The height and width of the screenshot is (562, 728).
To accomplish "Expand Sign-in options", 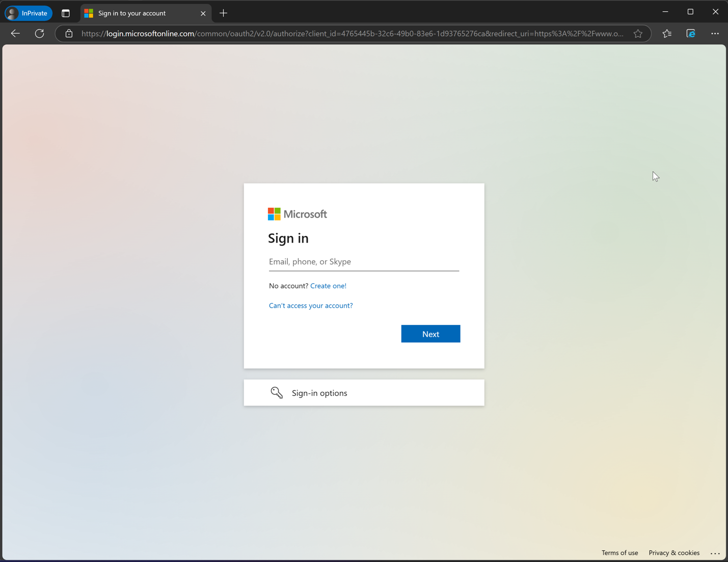I will pos(364,393).
